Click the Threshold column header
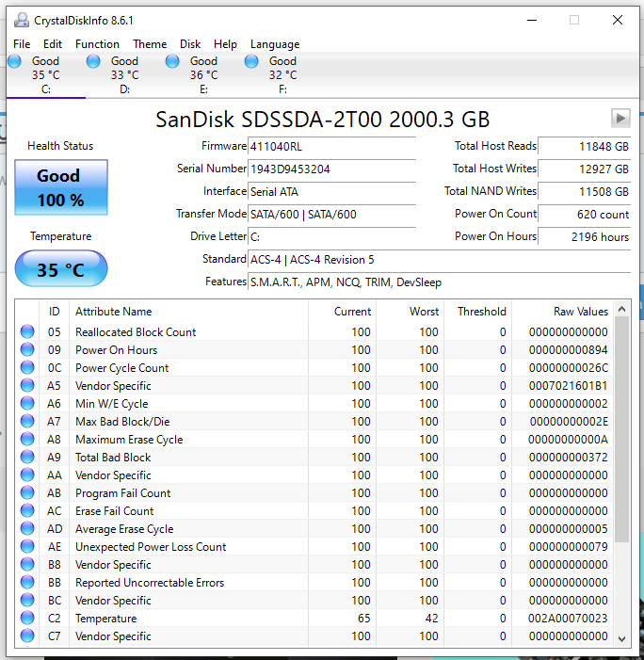Screen dimensions: 644x660 click(477, 312)
